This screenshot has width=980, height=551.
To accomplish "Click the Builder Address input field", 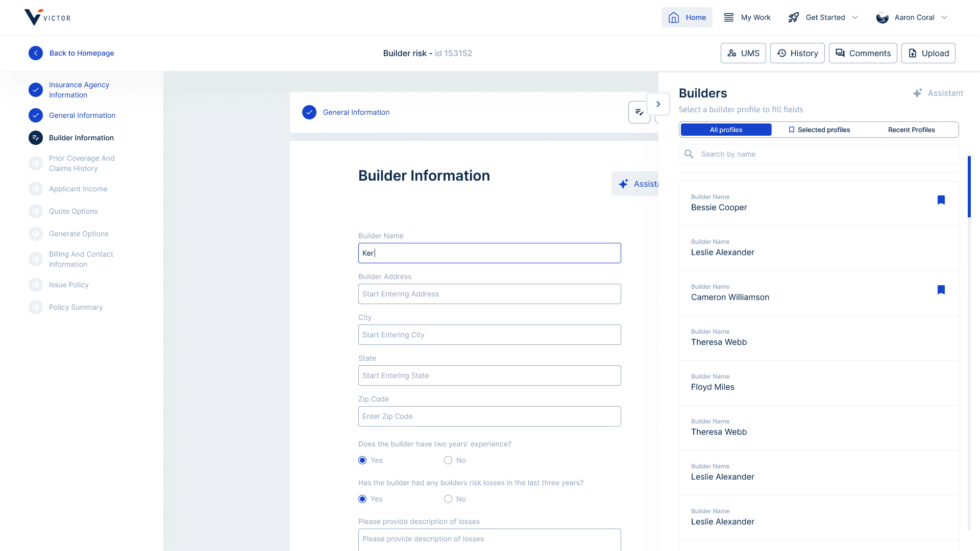I will point(489,294).
